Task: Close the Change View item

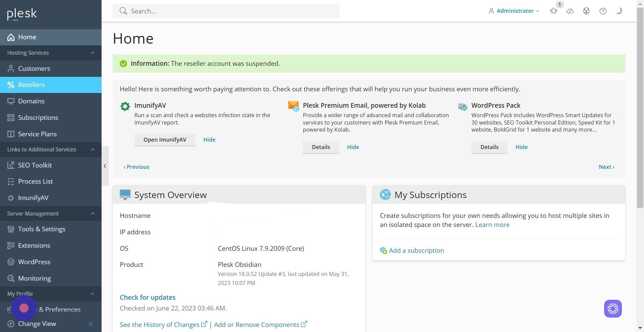Action: point(91,324)
